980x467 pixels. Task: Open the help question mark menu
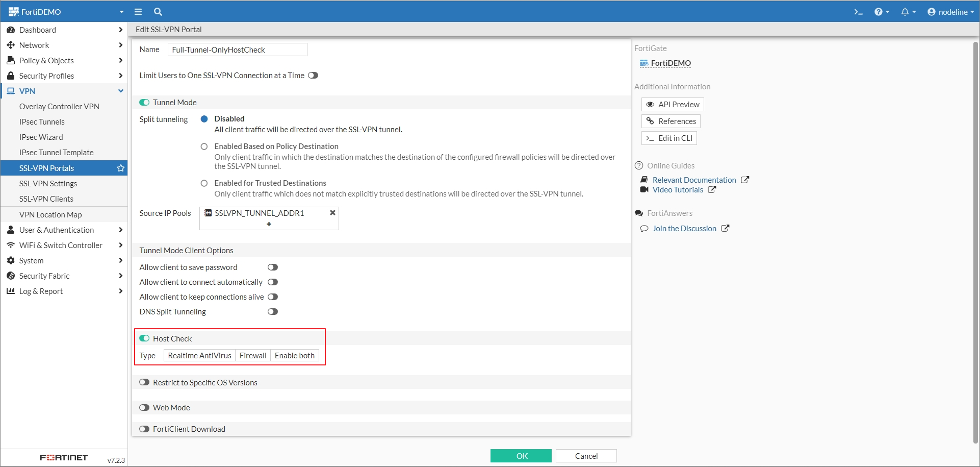882,12
